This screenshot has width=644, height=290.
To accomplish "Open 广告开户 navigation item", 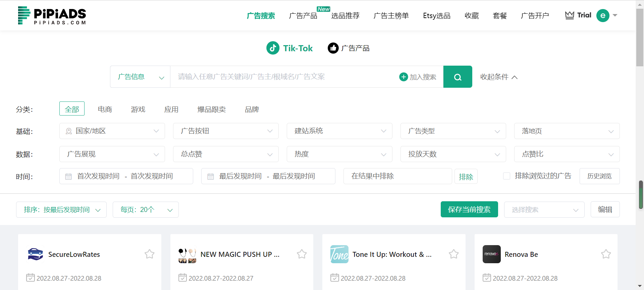I will (535, 16).
